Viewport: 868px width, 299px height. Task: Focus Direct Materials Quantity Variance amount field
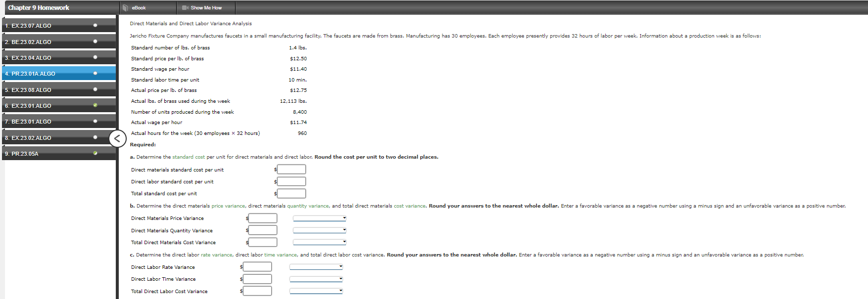[x=263, y=230]
